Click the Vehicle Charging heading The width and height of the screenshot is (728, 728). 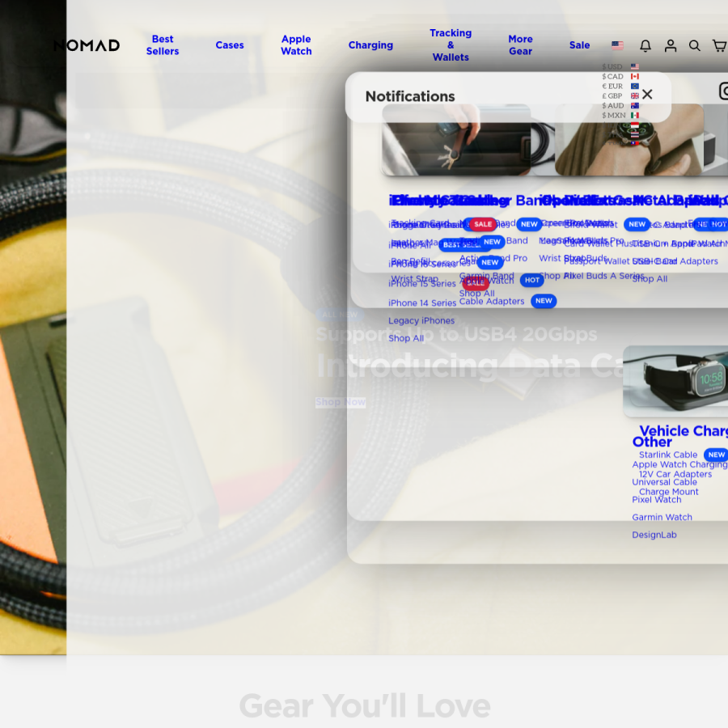pyautogui.click(x=684, y=431)
